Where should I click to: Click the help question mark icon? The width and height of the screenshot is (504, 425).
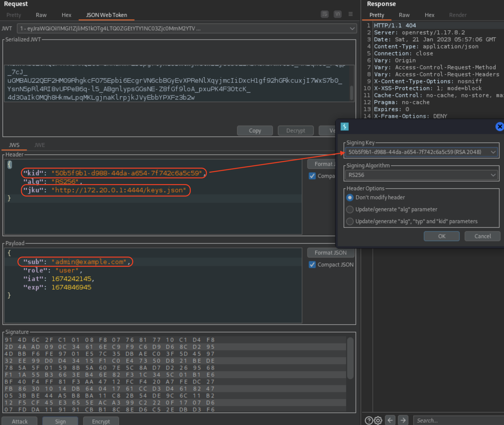pyautogui.click(x=369, y=421)
